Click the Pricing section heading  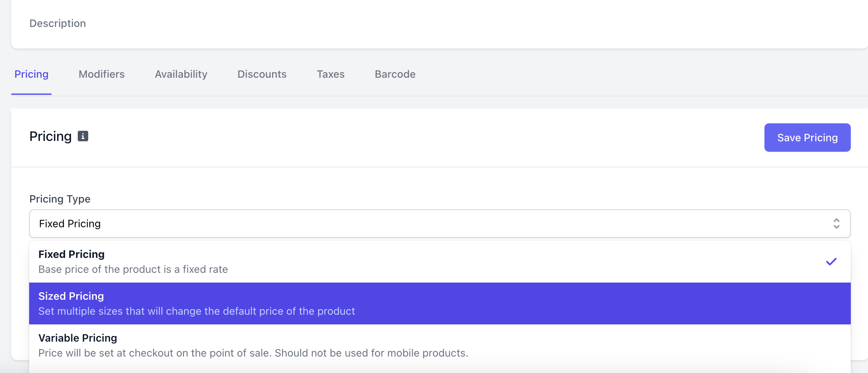50,136
